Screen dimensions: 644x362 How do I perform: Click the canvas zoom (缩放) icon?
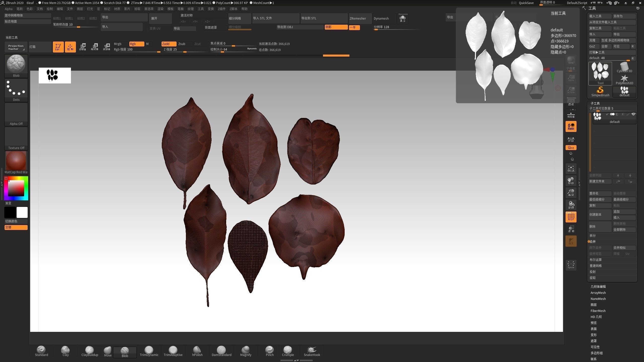pos(571,193)
